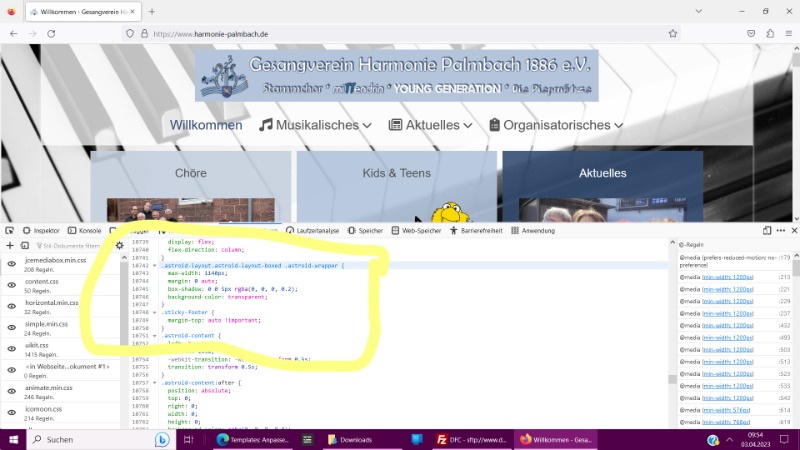Click the Willkommen navigation link

click(x=206, y=125)
